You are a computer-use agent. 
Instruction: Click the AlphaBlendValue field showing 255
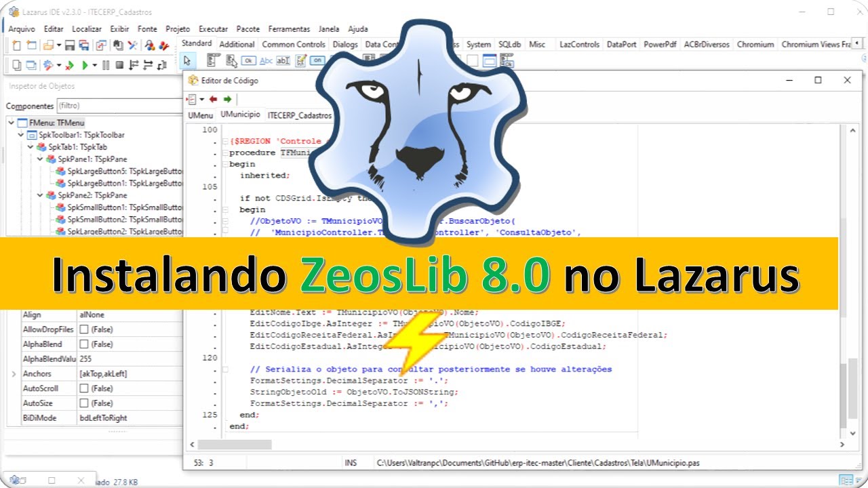130,359
